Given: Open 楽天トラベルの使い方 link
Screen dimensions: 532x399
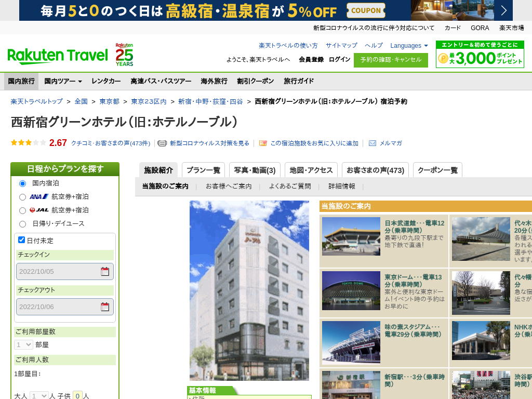Looking at the screenshot, I should point(288,46).
